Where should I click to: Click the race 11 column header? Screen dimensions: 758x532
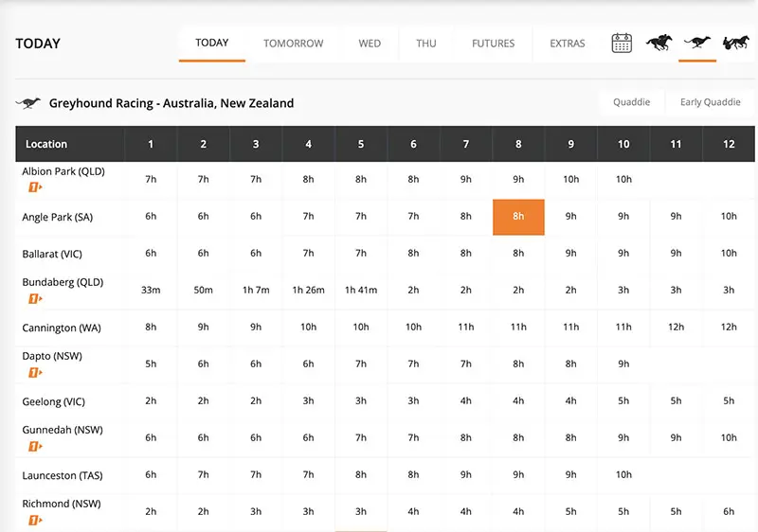tap(676, 144)
